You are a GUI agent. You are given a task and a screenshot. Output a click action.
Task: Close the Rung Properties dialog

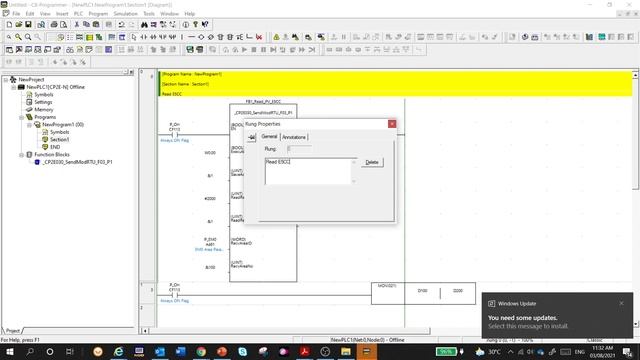tap(392, 124)
